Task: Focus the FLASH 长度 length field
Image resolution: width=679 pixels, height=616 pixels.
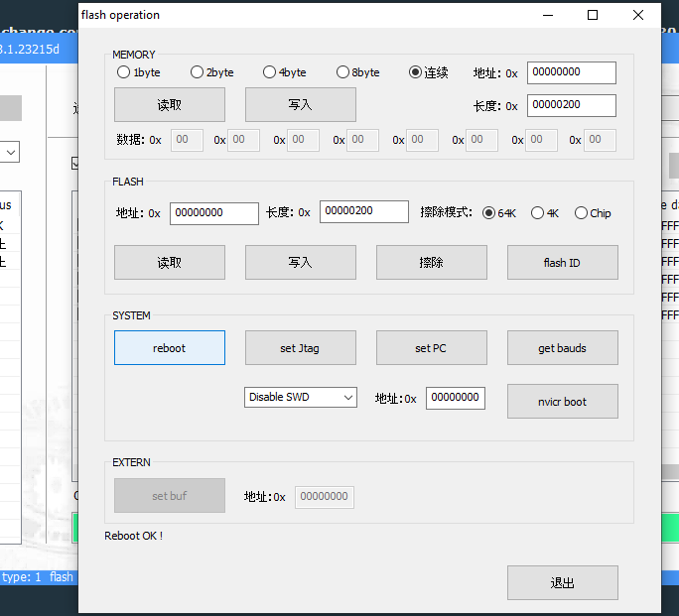Action: [363, 211]
